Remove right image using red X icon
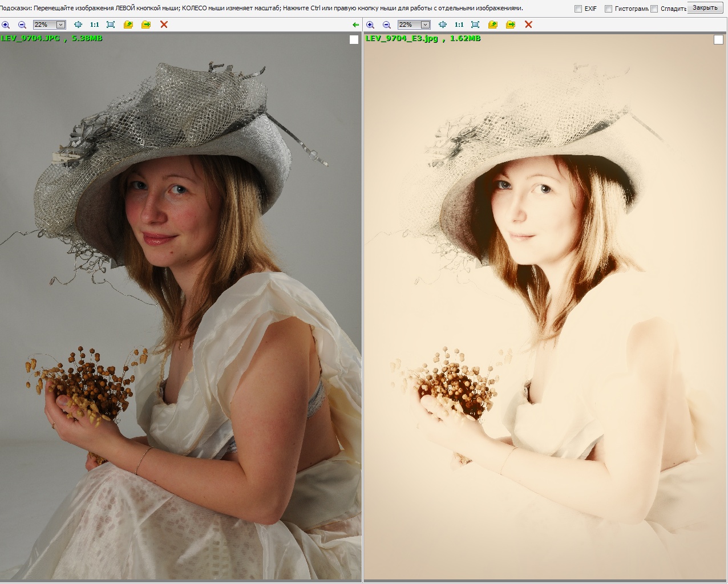This screenshot has width=728, height=584. [x=528, y=25]
